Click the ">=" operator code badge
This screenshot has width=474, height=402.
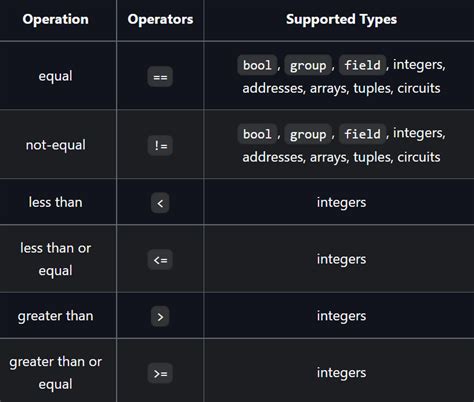pos(160,373)
